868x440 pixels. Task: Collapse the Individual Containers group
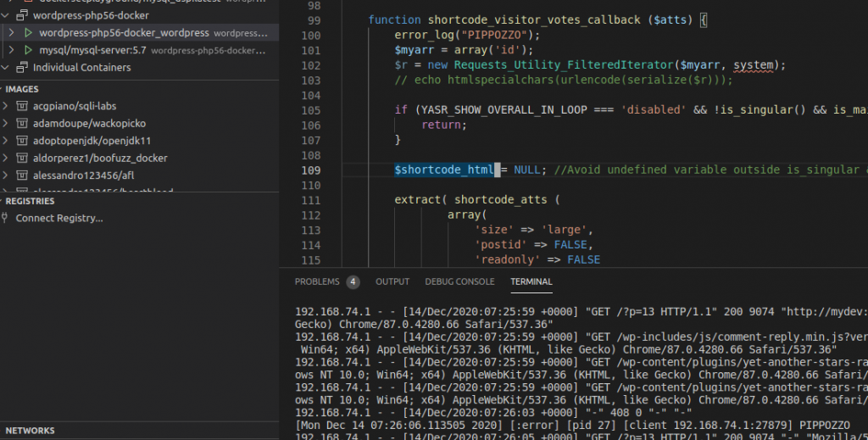5,68
